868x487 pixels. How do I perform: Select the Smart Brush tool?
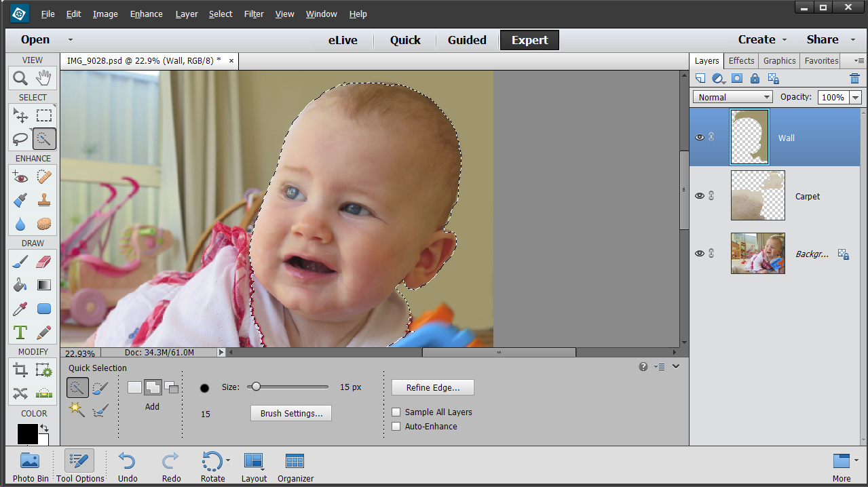[20, 200]
